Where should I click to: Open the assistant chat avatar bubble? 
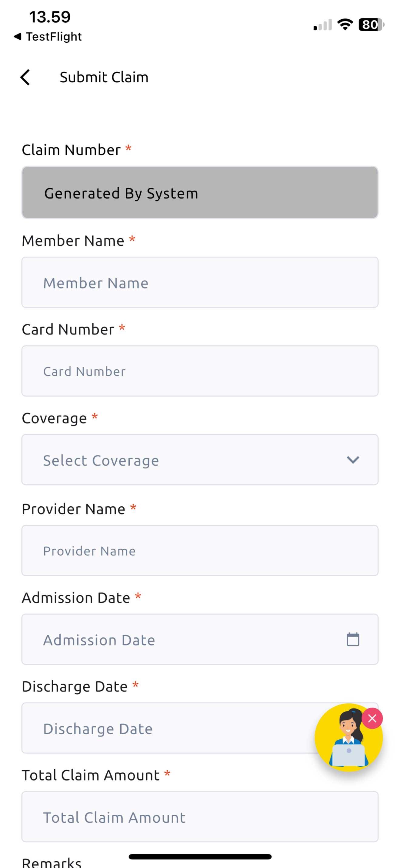pyautogui.click(x=348, y=737)
